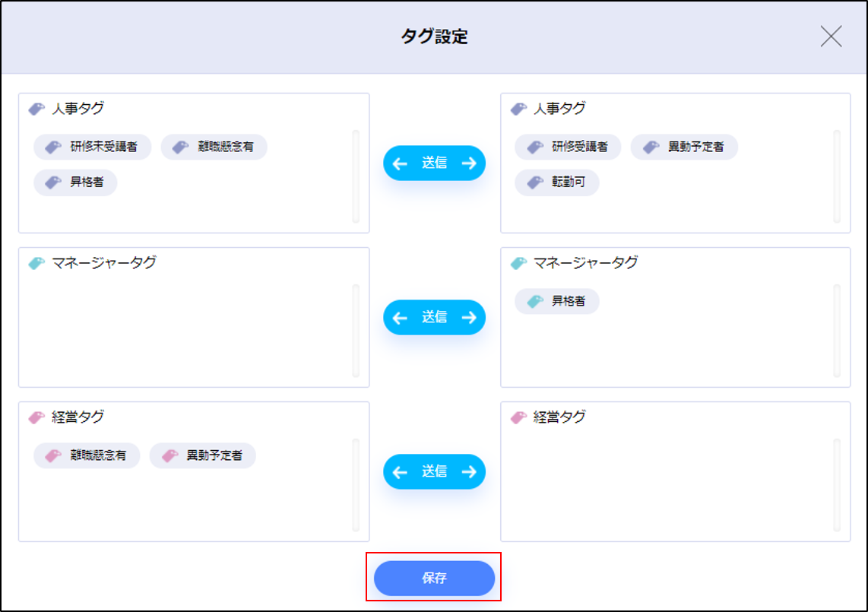Click the right arrow on the マネージャータグ 送信 button
Screen dimensions: 868x612
(x=469, y=317)
